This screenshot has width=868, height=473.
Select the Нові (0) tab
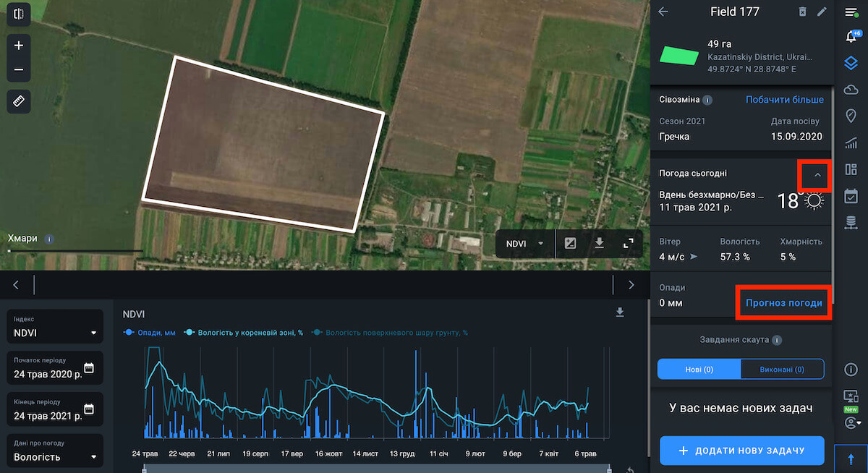point(699,370)
